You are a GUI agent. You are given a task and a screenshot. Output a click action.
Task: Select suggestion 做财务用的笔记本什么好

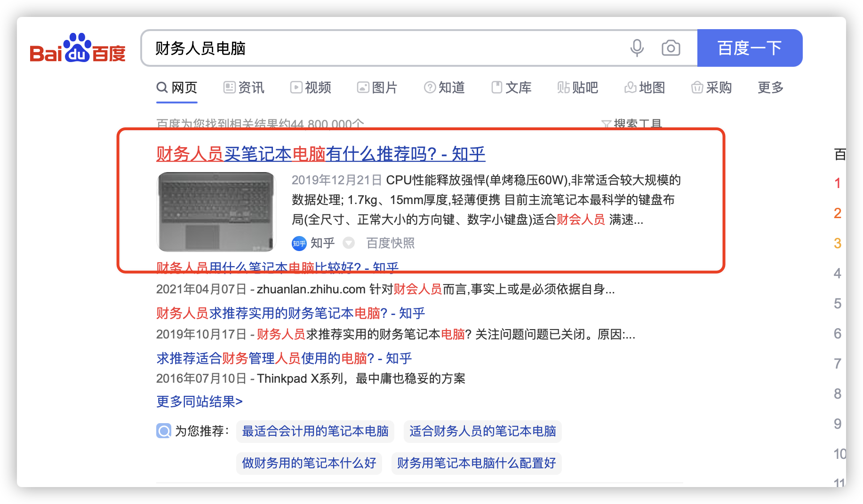click(309, 463)
